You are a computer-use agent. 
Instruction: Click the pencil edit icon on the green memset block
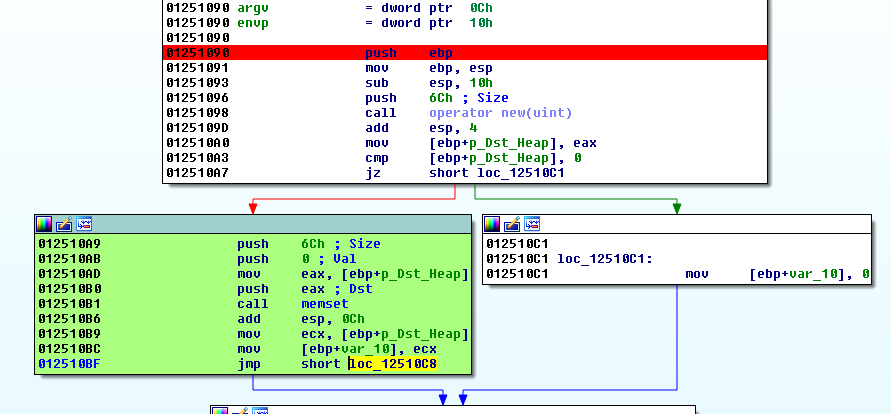pyautogui.click(x=64, y=224)
